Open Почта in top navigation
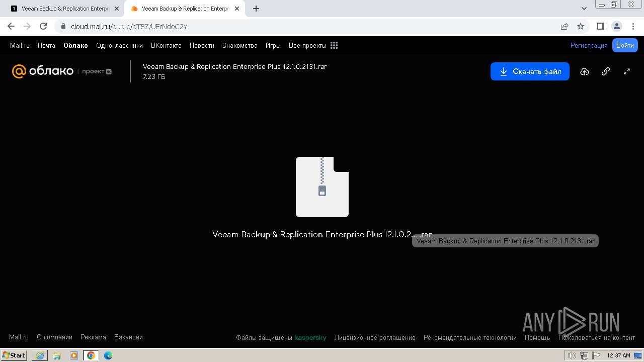This screenshot has width=644, height=362. tap(46, 45)
